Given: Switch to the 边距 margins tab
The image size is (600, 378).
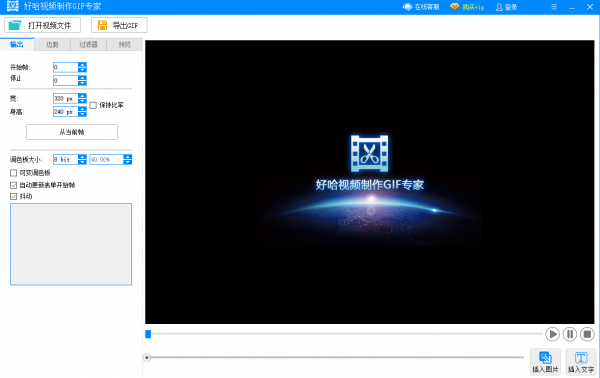Looking at the screenshot, I should [52, 44].
